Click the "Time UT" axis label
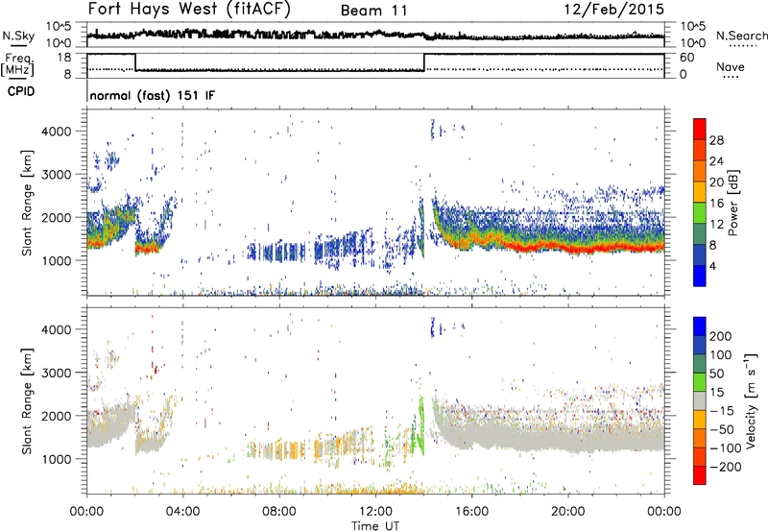 [x=375, y=526]
